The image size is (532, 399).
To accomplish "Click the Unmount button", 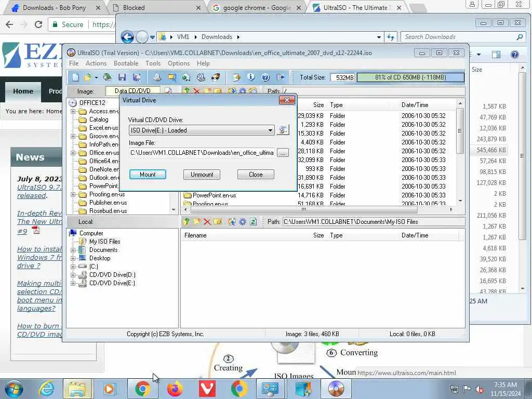I will 202,175.
